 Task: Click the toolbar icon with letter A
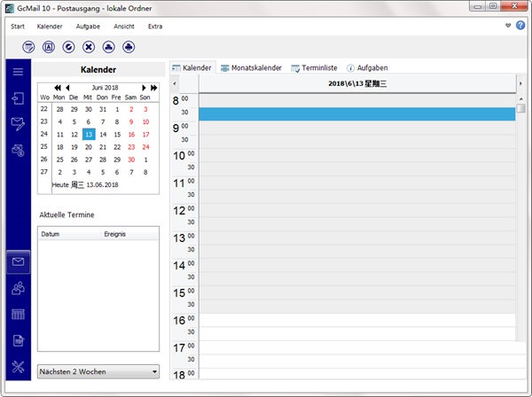click(x=49, y=47)
